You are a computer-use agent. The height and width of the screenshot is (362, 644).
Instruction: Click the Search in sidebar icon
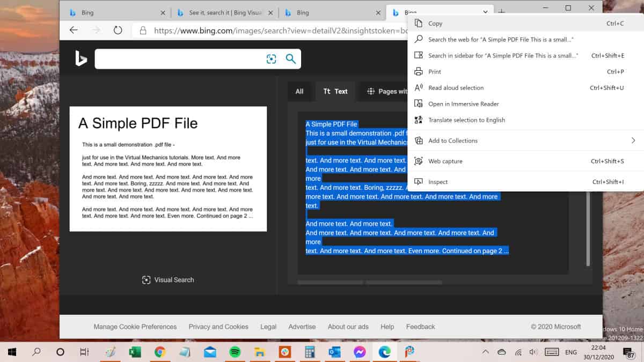tap(419, 55)
